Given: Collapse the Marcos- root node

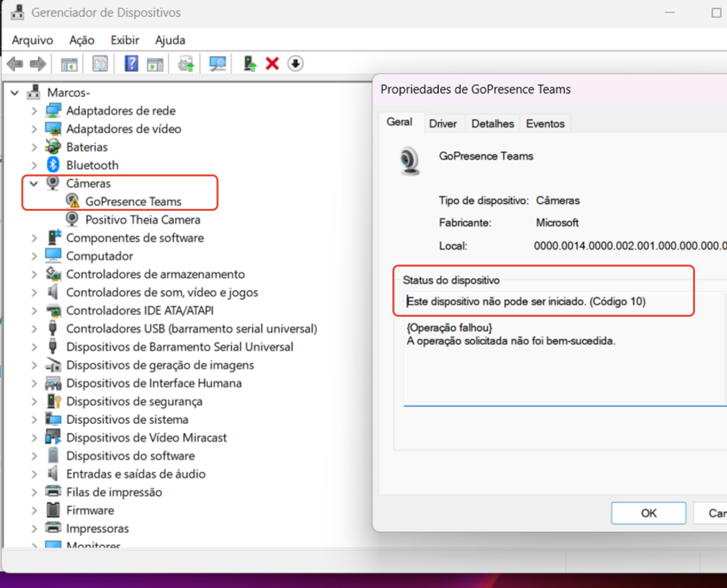Looking at the screenshot, I should point(15,93).
